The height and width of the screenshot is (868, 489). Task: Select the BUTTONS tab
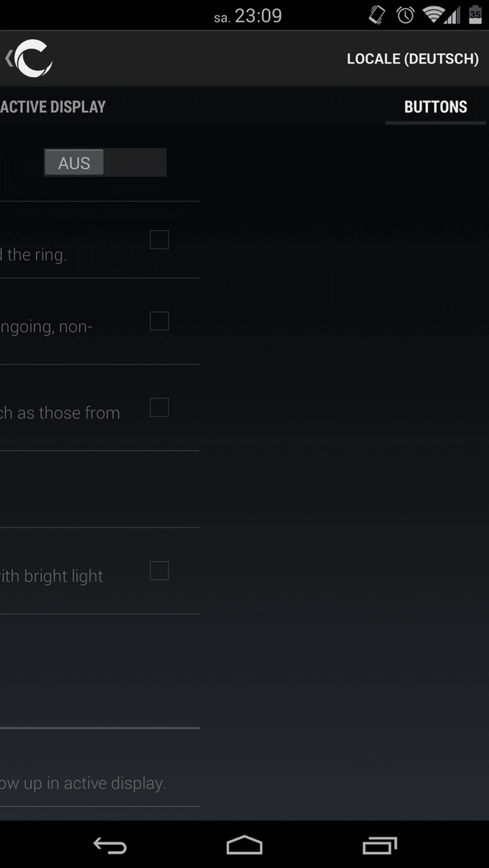click(436, 107)
